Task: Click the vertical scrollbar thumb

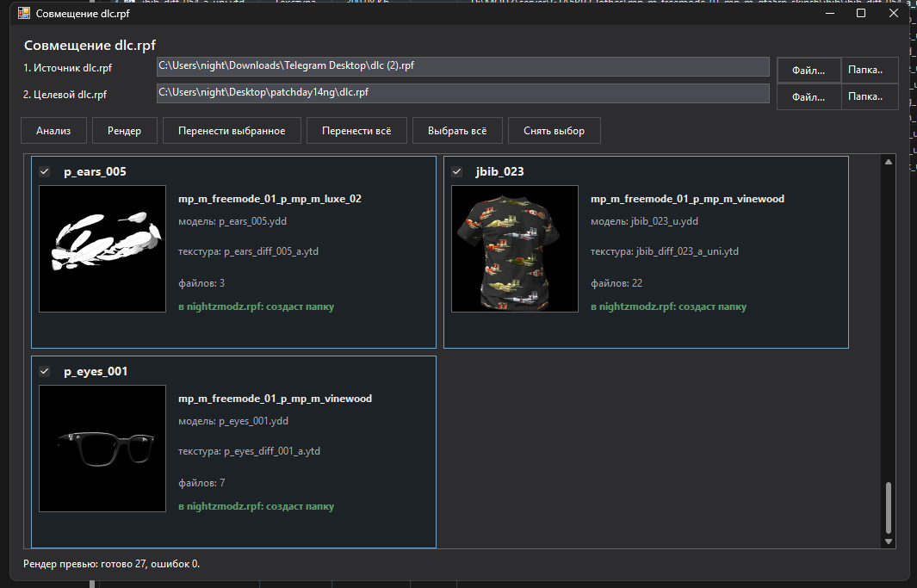Action: 889,507
